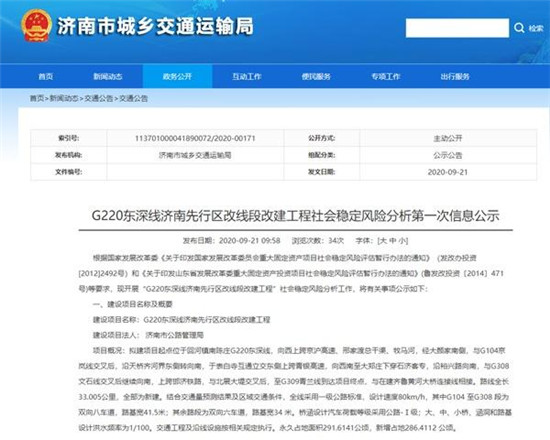Go to the 互动工作 menu item

pyautogui.click(x=247, y=76)
